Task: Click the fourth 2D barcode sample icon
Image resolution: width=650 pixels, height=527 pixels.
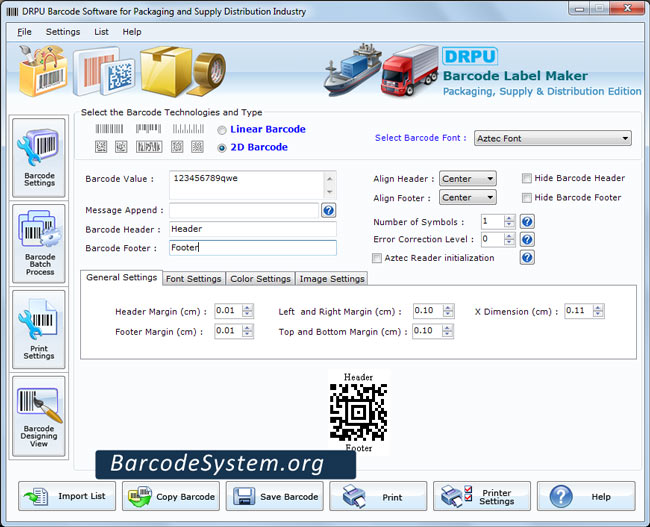Action: tap(177, 146)
